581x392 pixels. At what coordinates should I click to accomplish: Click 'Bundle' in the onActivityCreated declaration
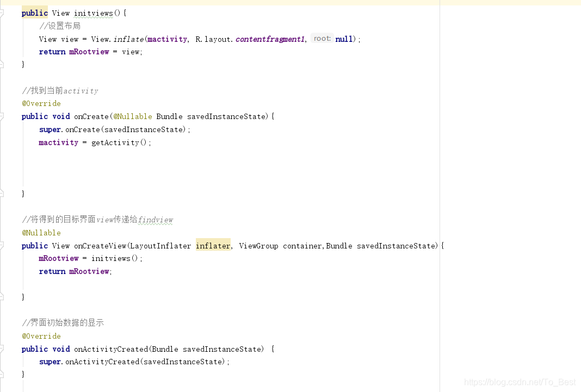pos(165,349)
